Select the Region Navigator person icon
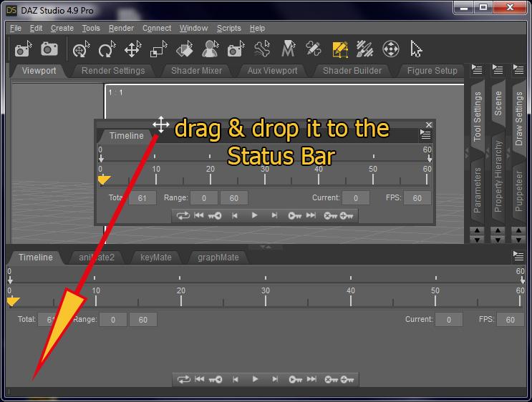The width and height of the screenshot is (532, 402). point(211,49)
